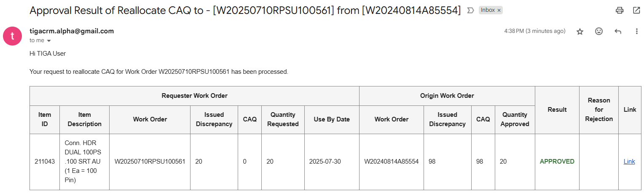Click the email subject heading text
644x194 pixels.
coord(245,11)
